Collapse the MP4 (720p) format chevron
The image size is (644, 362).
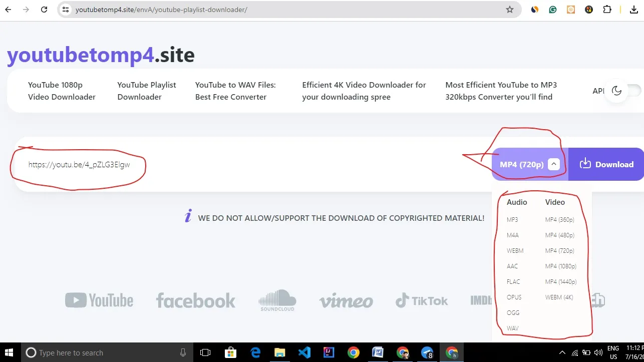click(x=553, y=164)
